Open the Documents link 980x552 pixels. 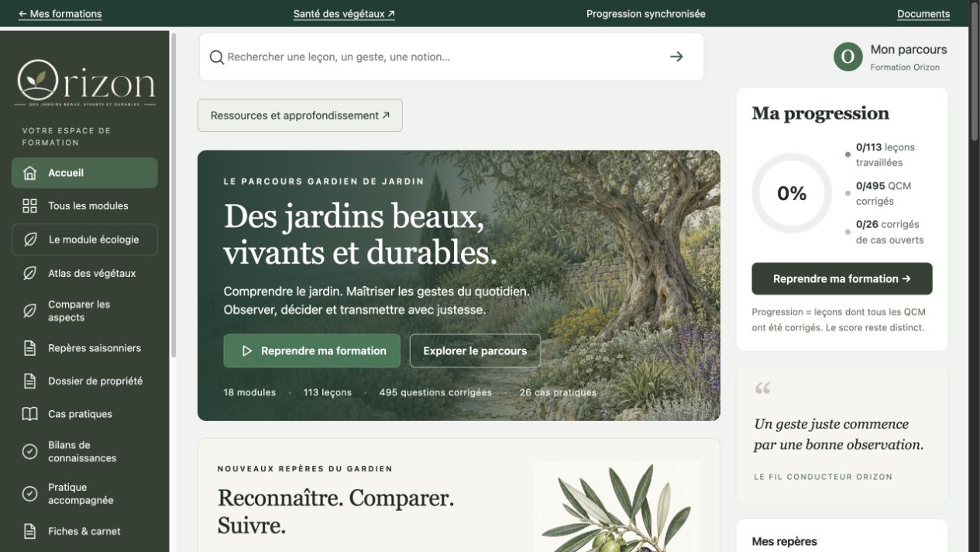(x=923, y=14)
